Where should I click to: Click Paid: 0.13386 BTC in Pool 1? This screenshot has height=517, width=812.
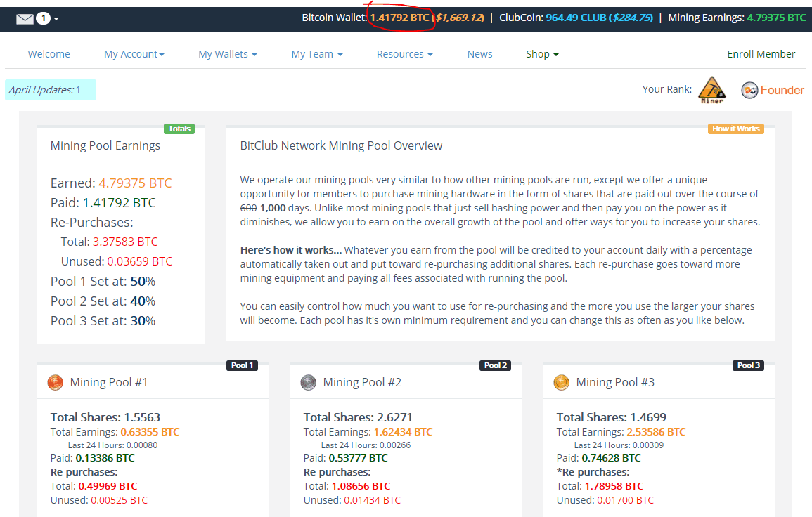tap(92, 458)
